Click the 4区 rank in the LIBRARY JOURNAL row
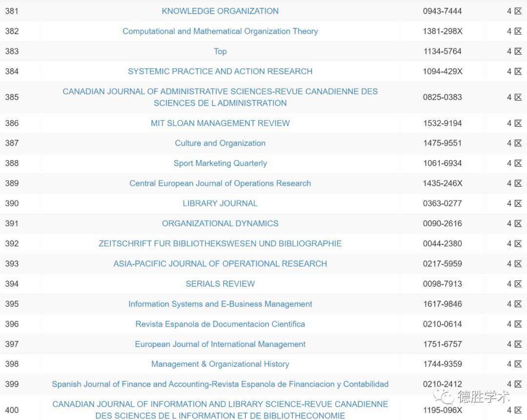 click(514, 203)
